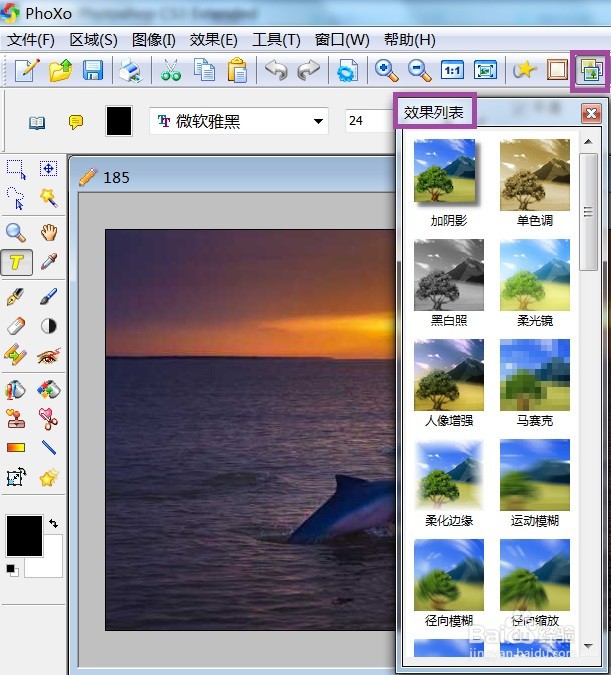This screenshot has width=611, height=675.
Task: Open the 帮助(H) menu
Action: coord(410,40)
